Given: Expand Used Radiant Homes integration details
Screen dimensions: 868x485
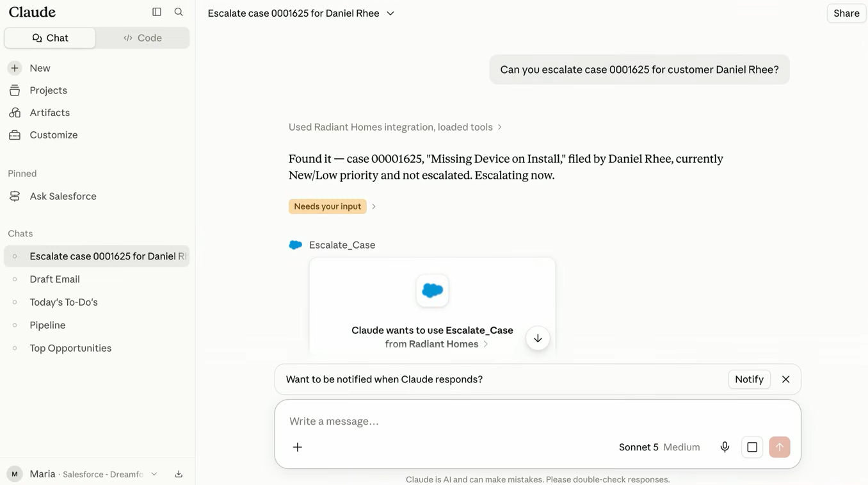Looking at the screenshot, I should [x=395, y=127].
